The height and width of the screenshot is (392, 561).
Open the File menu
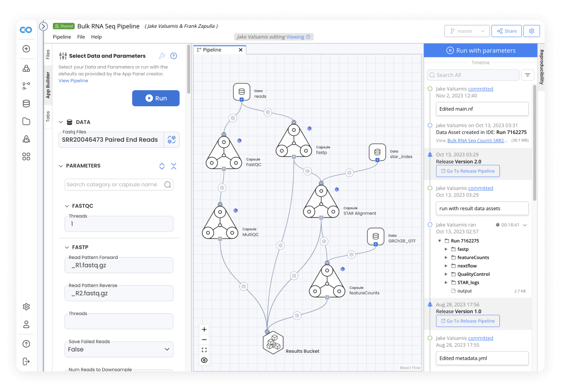[x=81, y=36]
